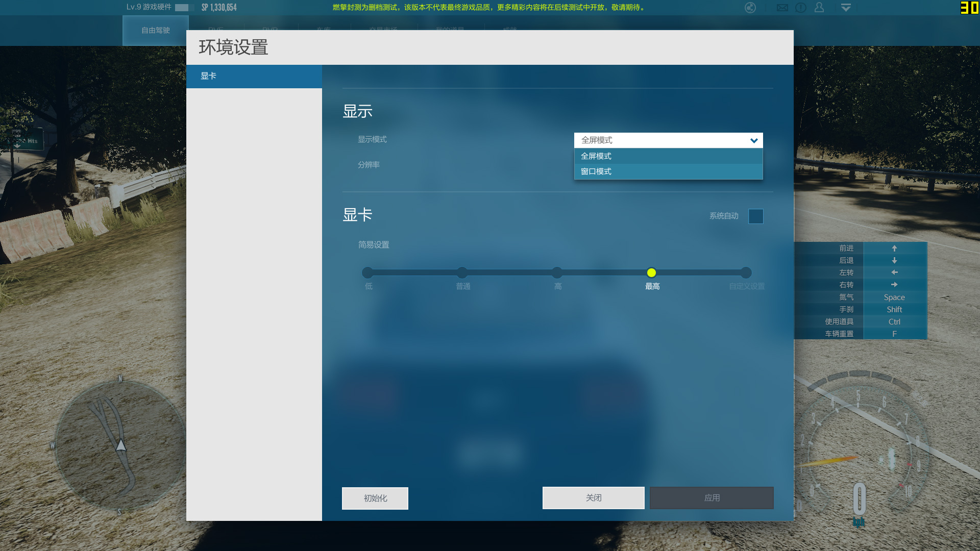Image resolution: width=980 pixels, height=551 pixels.
Task: Open the player profile icon
Action: pyautogui.click(x=819, y=7)
